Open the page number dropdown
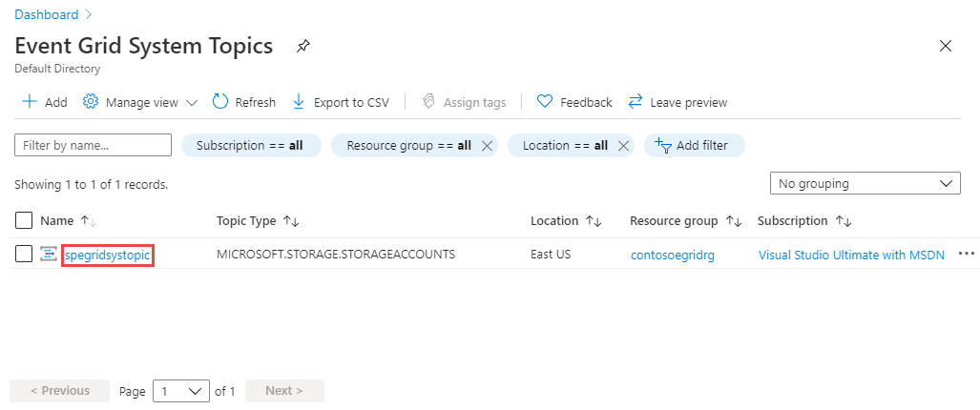The image size is (980, 410). click(180, 391)
